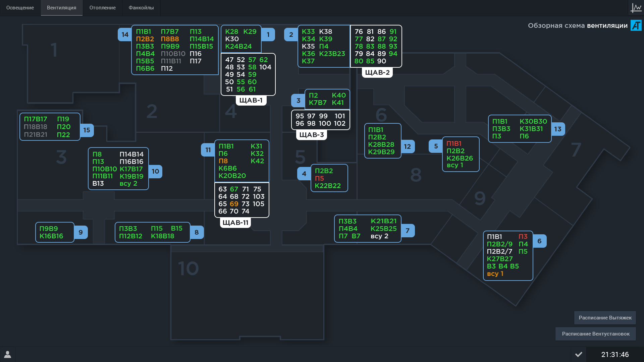
Task: Select red unit П1В1 in zone 5
Action: [x=454, y=143]
